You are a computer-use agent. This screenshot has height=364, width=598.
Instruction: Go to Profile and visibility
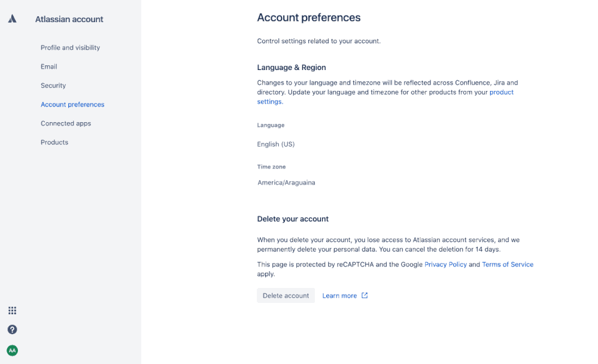click(70, 48)
